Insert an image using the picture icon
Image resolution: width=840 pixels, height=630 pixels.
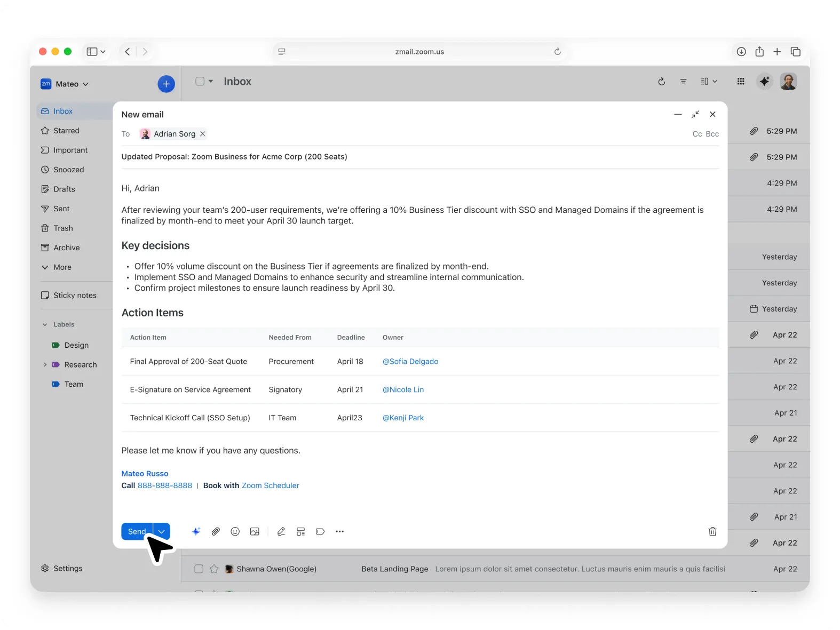[x=255, y=531]
